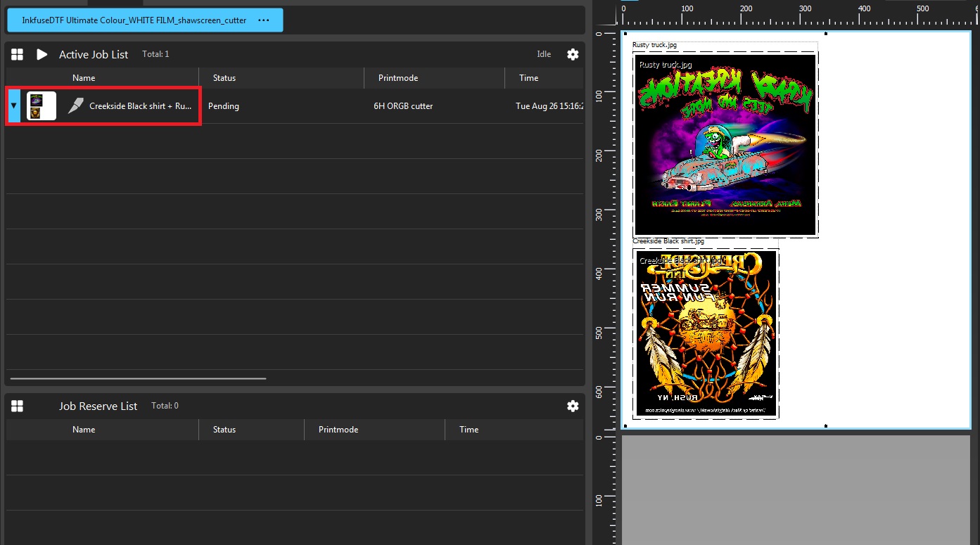Sort jobs by the Status column header
980x545 pixels.
224,77
